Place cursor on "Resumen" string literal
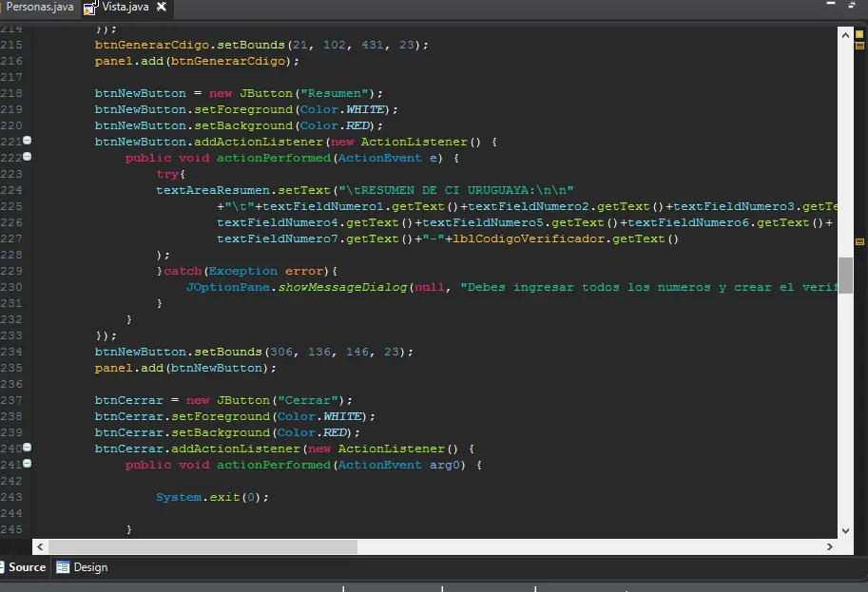 335,93
